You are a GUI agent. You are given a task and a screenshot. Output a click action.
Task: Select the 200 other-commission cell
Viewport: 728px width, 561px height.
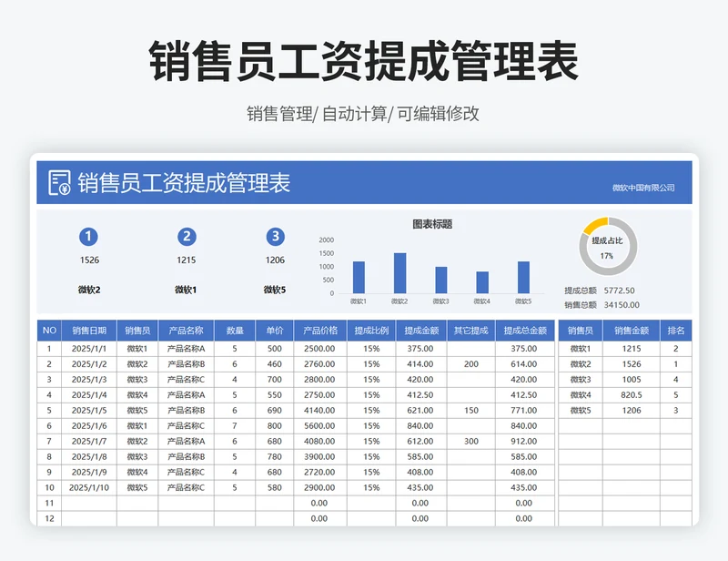[x=470, y=364]
